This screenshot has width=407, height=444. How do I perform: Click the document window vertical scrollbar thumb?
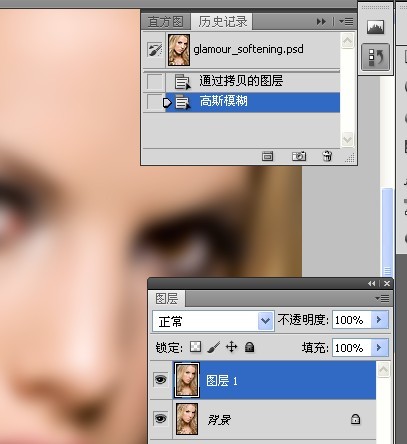(387, 232)
